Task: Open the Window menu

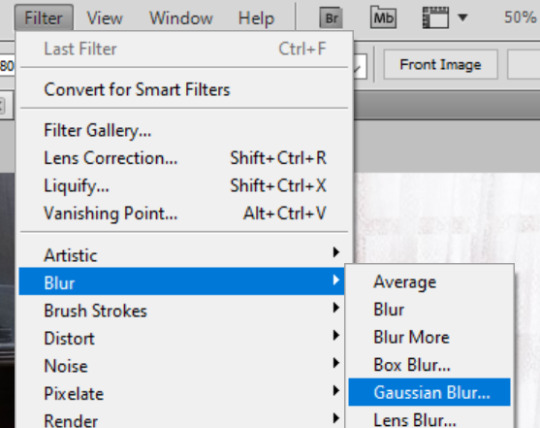Action: point(181,18)
